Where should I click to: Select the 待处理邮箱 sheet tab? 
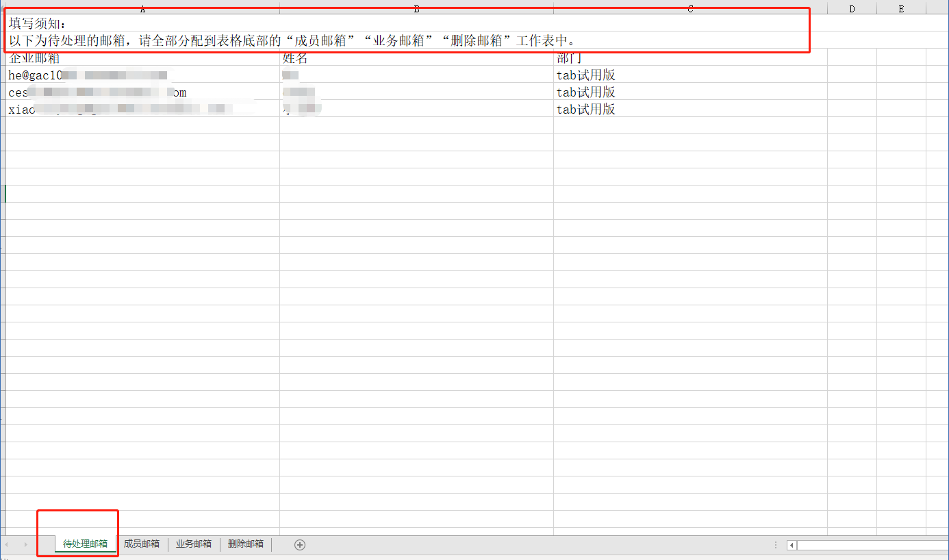(x=85, y=544)
